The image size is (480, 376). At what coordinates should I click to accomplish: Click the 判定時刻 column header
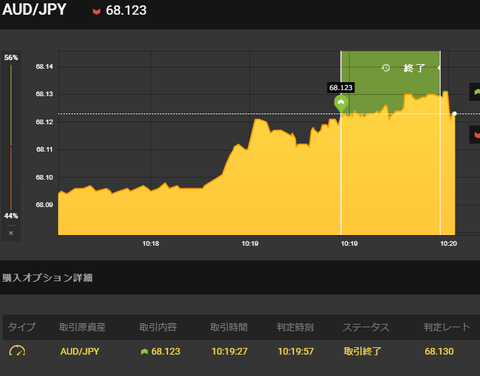[295, 327]
